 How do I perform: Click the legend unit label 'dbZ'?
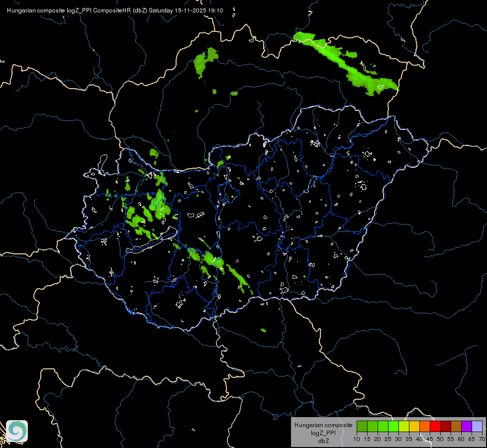323,441
